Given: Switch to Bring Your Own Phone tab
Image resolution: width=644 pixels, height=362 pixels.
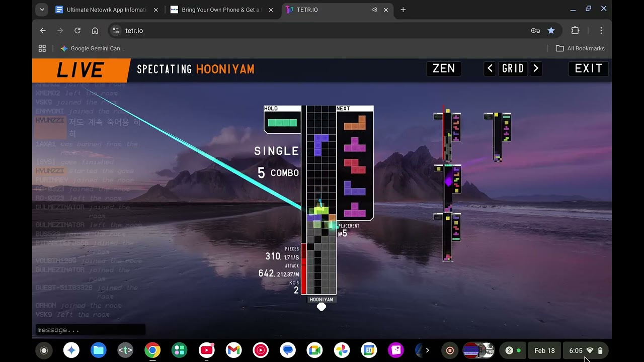Looking at the screenshot, I should [x=221, y=10].
